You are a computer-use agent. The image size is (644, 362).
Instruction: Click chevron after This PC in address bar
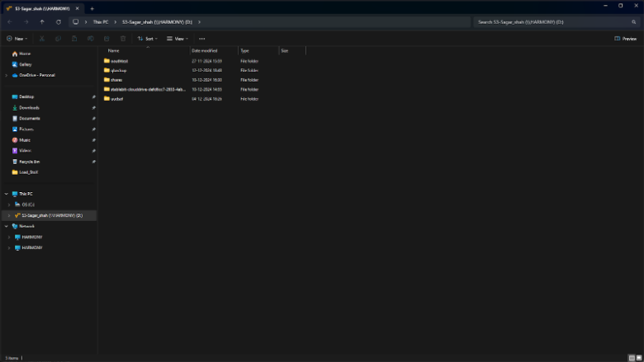pos(116,22)
